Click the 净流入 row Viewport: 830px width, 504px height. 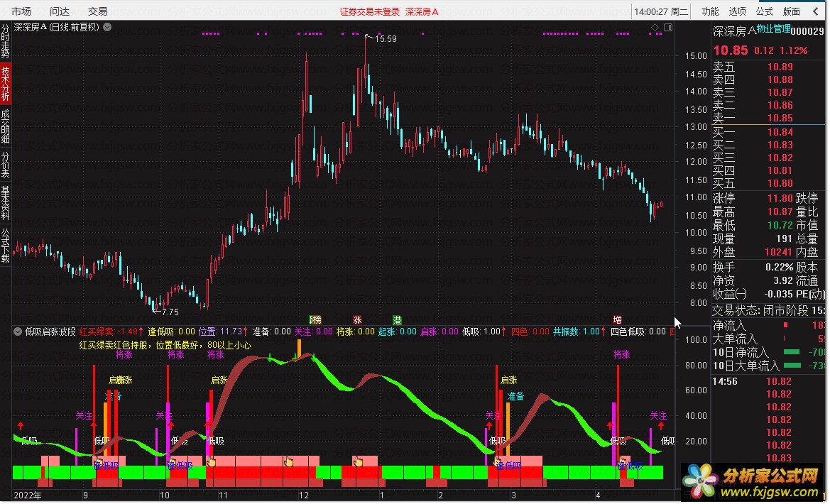tap(768, 326)
